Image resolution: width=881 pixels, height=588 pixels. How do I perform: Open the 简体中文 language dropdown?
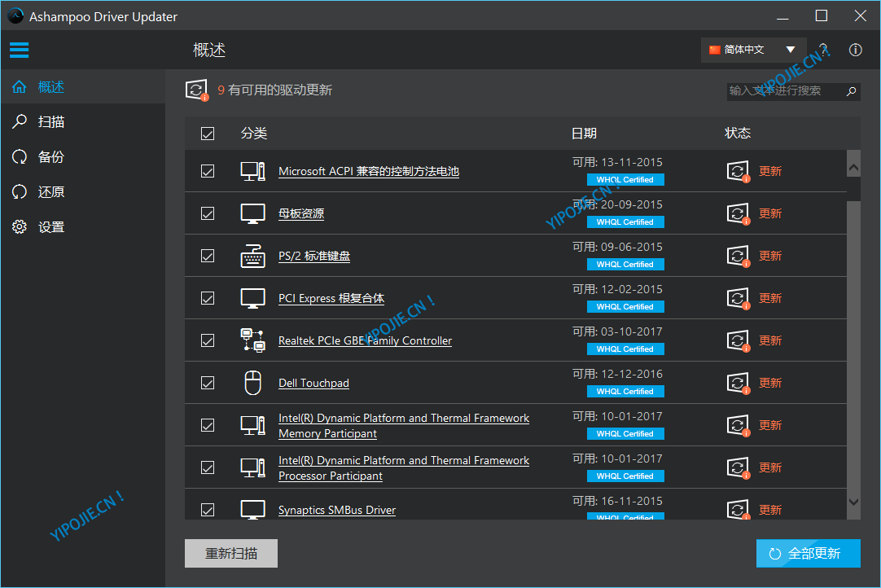(x=752, y=50)
